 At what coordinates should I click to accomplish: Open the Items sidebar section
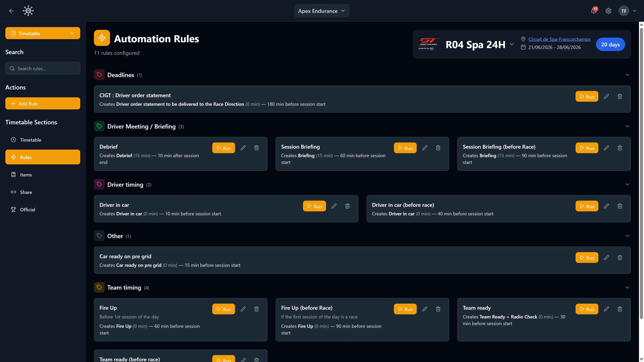[43, 175]
